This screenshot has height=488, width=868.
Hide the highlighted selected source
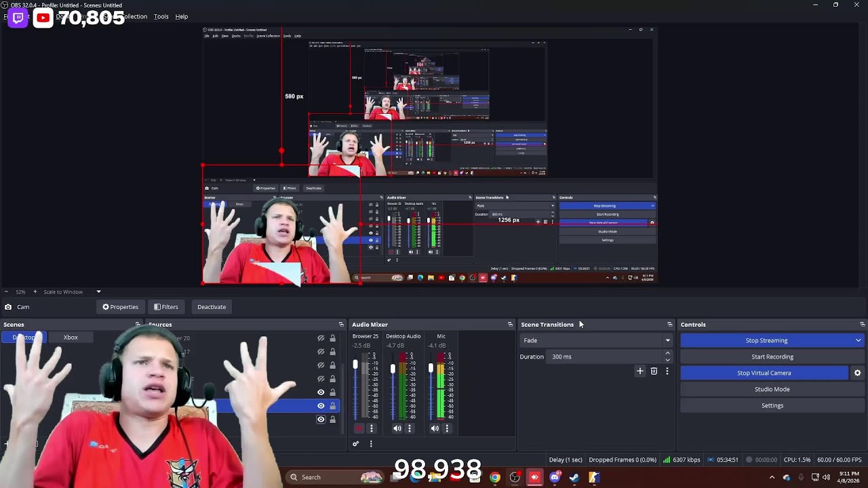pyautogui.click(x=321, y=406)
